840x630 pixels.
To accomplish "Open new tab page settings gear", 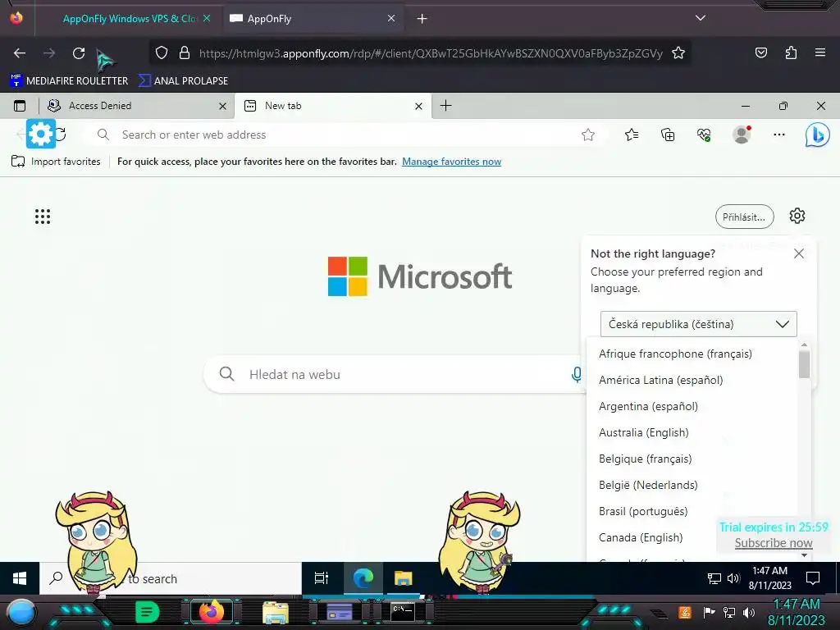I will pos(797,216).
